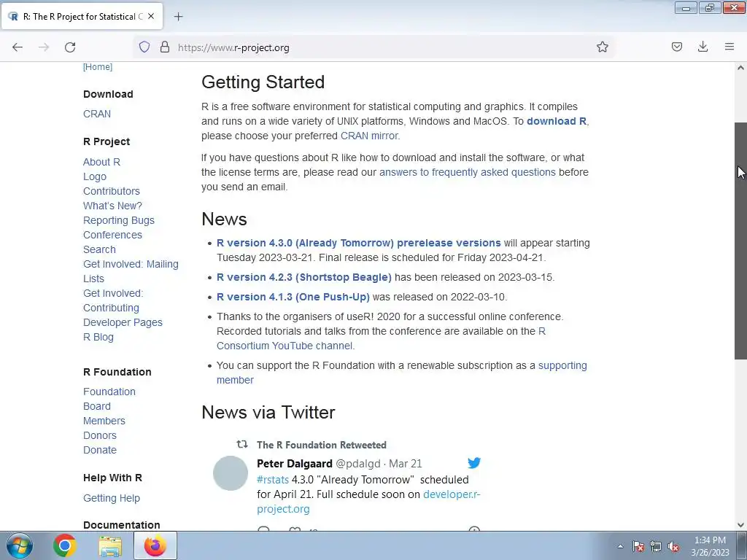Click Peter Dalgaard's avatar image
This screenshot has height=560, width=747.
tap(231, 473)
